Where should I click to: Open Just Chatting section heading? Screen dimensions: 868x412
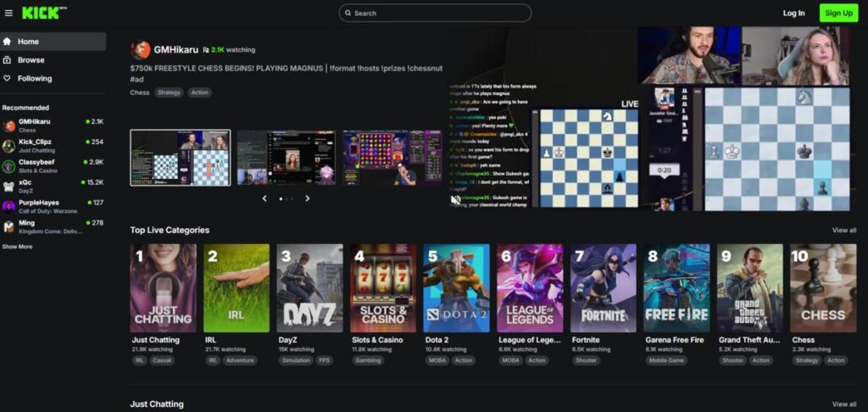pos(157,404)
